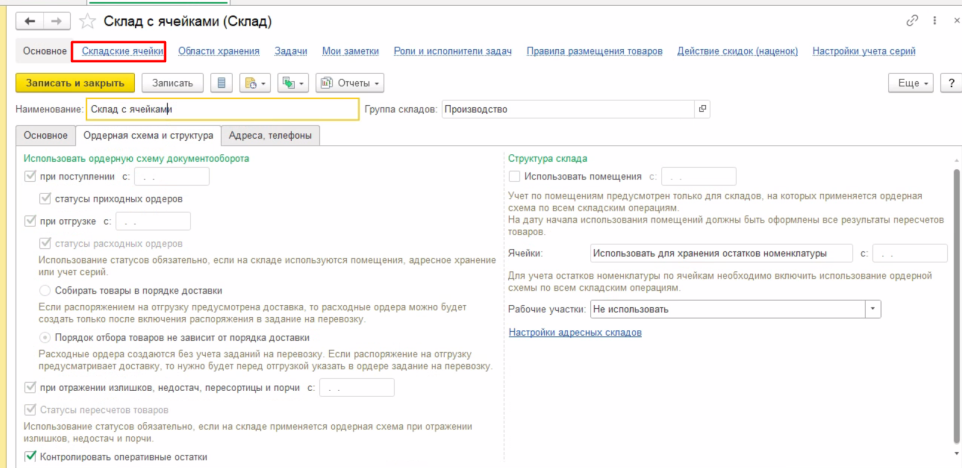This screenshot has width=962, height=468.
Task: Click the open icon in Группа складов field
Action: [702, 109]
